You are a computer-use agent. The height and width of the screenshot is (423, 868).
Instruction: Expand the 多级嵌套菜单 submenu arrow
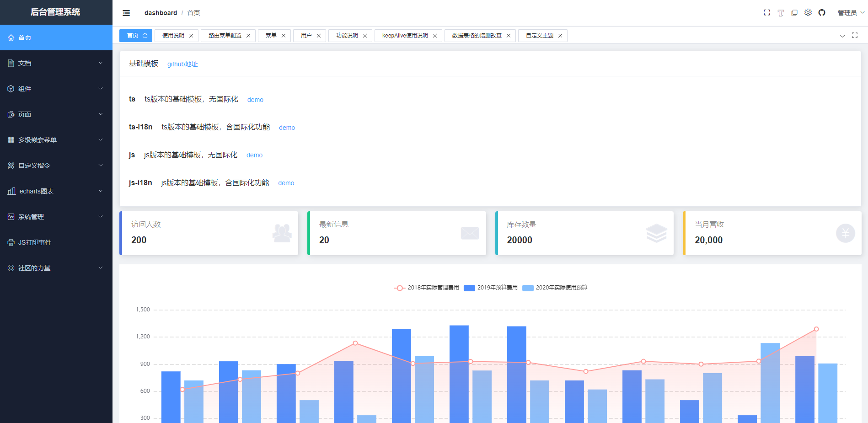coord(101,140)
